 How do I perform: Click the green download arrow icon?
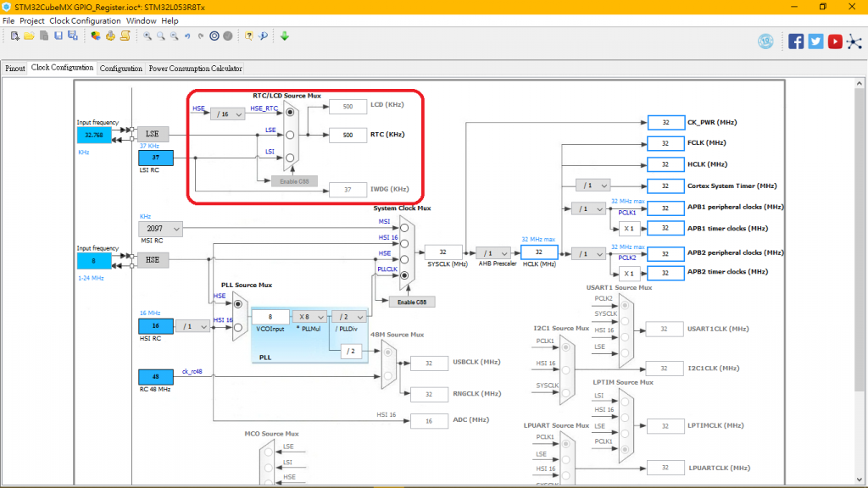tap(285, 36)
